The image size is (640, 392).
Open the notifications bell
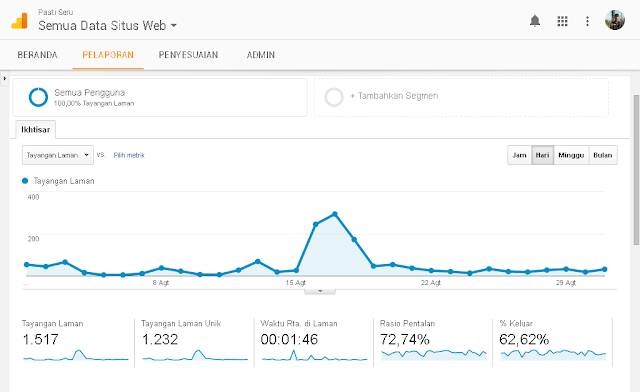click(x=535, y=21)
